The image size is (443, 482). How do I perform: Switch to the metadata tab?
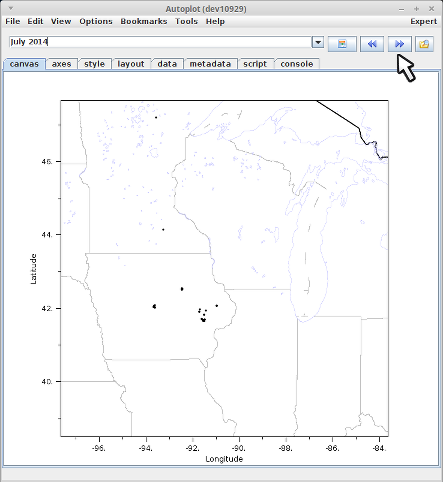(x=210, y=64)
